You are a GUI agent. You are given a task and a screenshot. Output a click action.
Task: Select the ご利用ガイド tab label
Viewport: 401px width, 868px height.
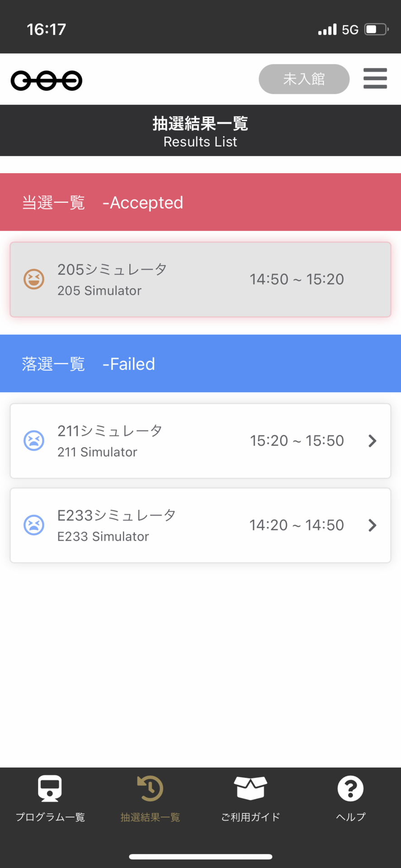click(x=250, y=817)
